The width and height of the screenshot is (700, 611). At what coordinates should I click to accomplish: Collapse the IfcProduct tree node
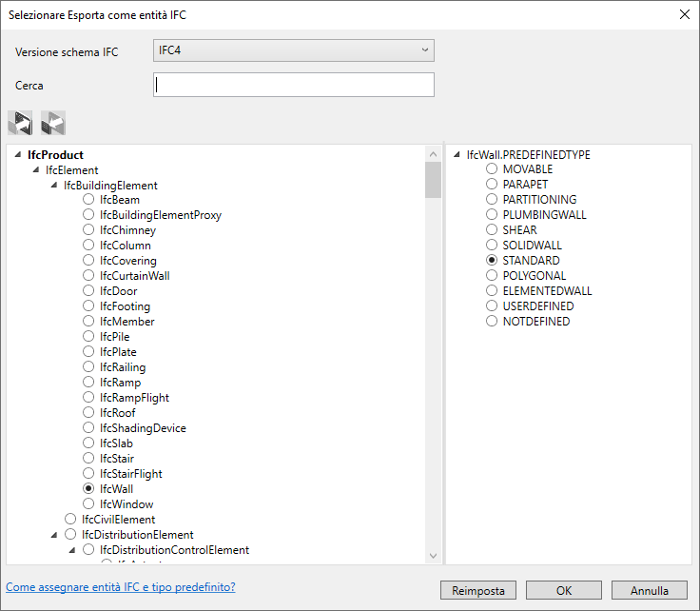pyautogui.click(x=18, y=154)
